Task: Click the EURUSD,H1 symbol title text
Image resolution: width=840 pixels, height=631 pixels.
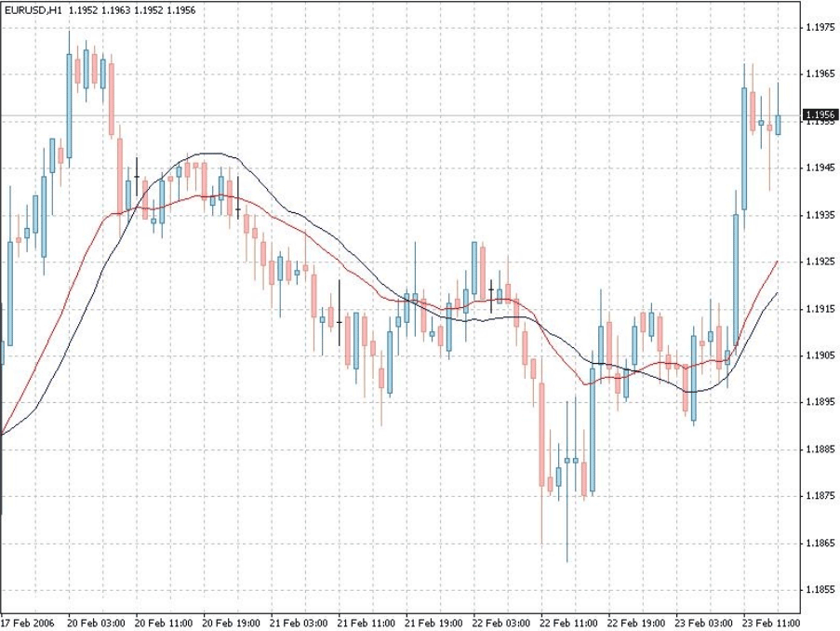Action: (x=33, y=10)
